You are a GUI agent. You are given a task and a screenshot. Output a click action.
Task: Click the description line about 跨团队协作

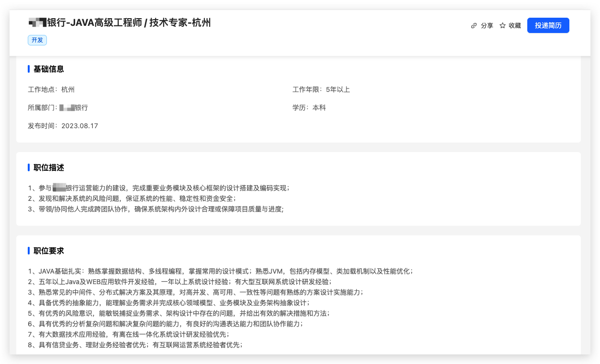click(156, 209)
